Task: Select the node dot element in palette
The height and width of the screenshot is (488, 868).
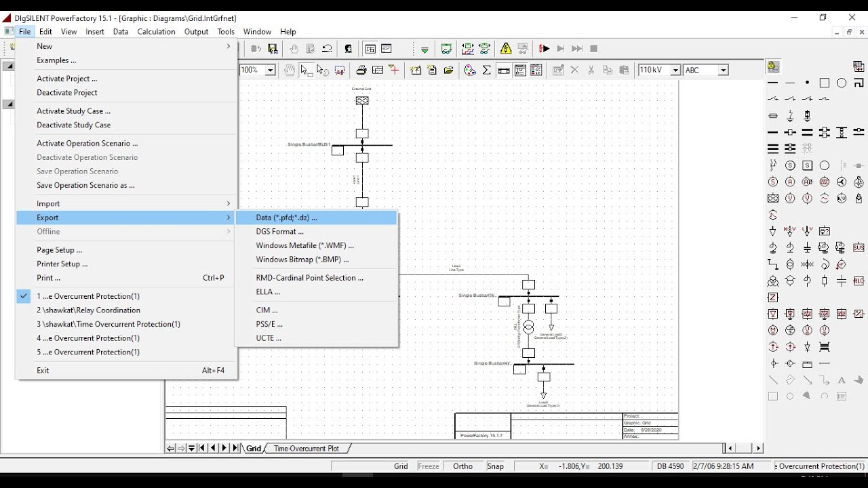Action: point(807,83)
